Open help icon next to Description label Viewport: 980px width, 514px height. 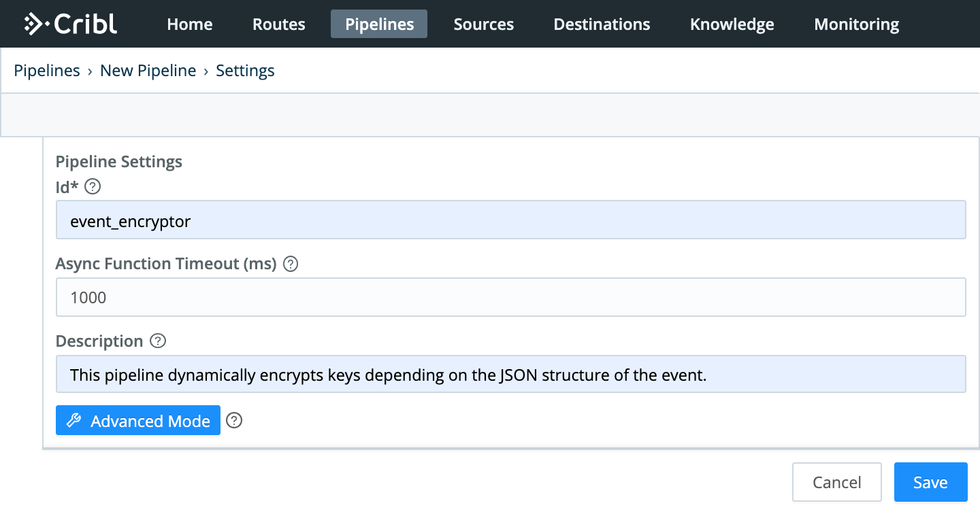tap(158, 341)
